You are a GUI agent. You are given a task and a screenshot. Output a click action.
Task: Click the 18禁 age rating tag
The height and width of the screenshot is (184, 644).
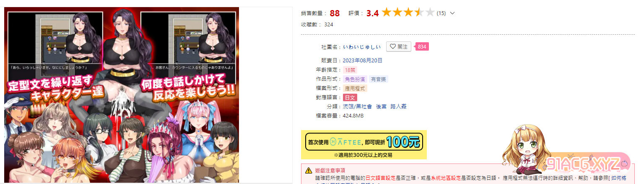pyautogui.click(x=350, y=70)
